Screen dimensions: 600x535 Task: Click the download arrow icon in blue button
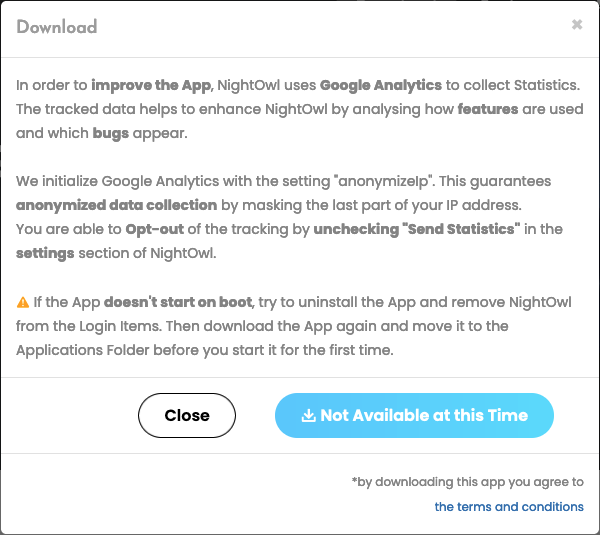(x=308, y=415)
